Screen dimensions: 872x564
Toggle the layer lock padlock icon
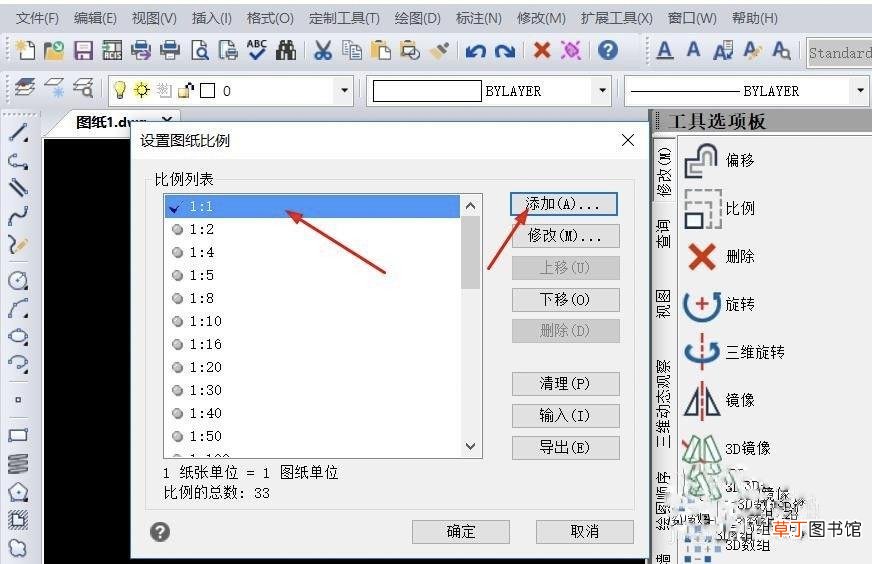point(186,90)
